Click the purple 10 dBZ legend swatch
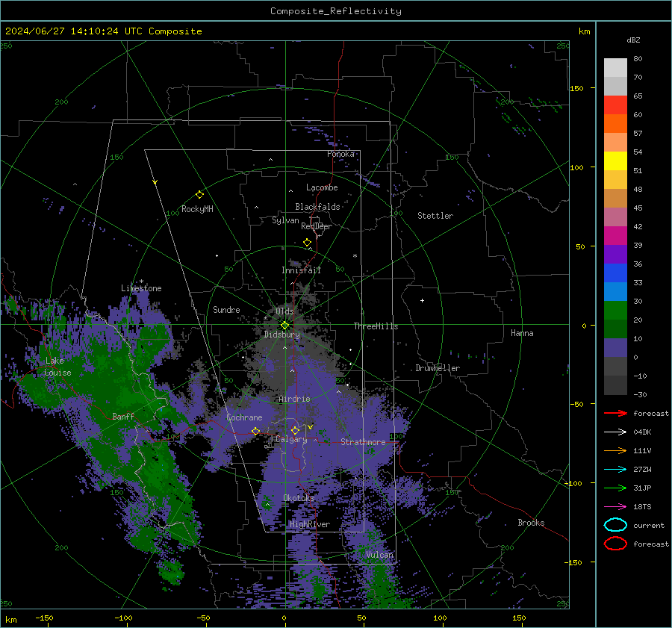Viewport: 672px width, 628px height. [x=615, y=347]
